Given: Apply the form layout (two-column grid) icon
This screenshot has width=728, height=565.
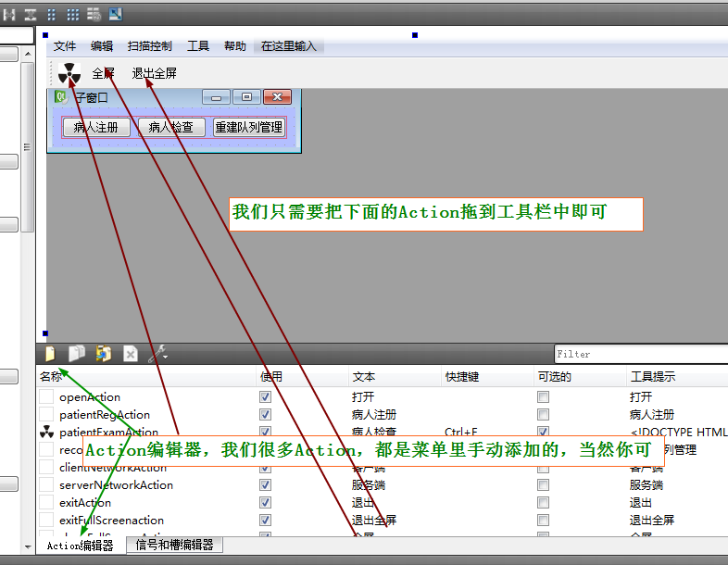Looking at the screenshot, I should [52, 15].
